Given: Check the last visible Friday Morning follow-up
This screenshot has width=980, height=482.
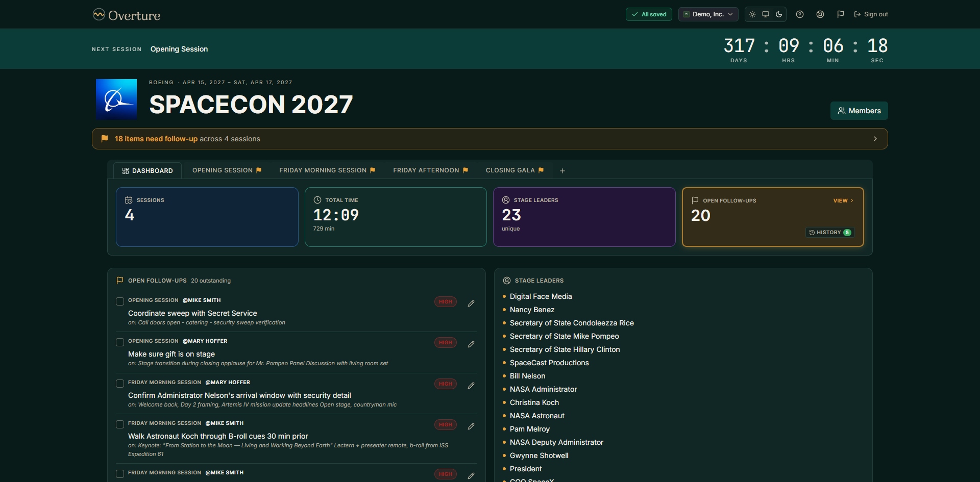Looking at the screenshot, I should pyautogui.click(x=120, y=474).
